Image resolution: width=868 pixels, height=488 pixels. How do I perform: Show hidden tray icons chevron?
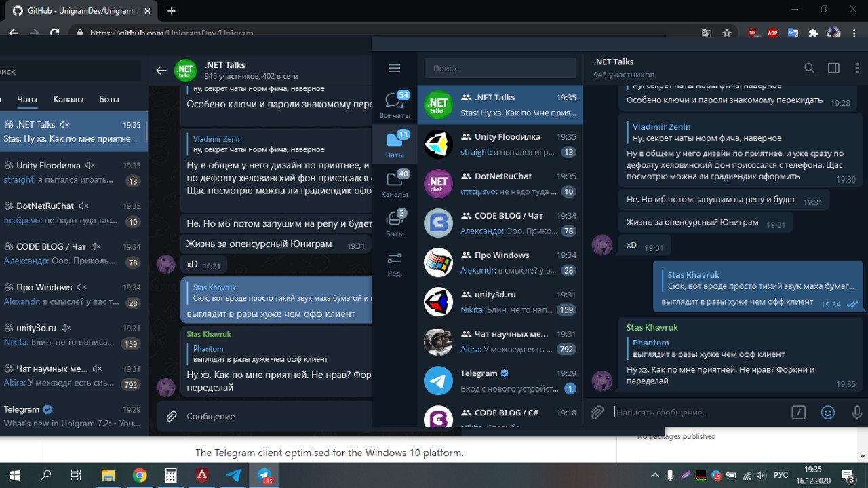654,475
